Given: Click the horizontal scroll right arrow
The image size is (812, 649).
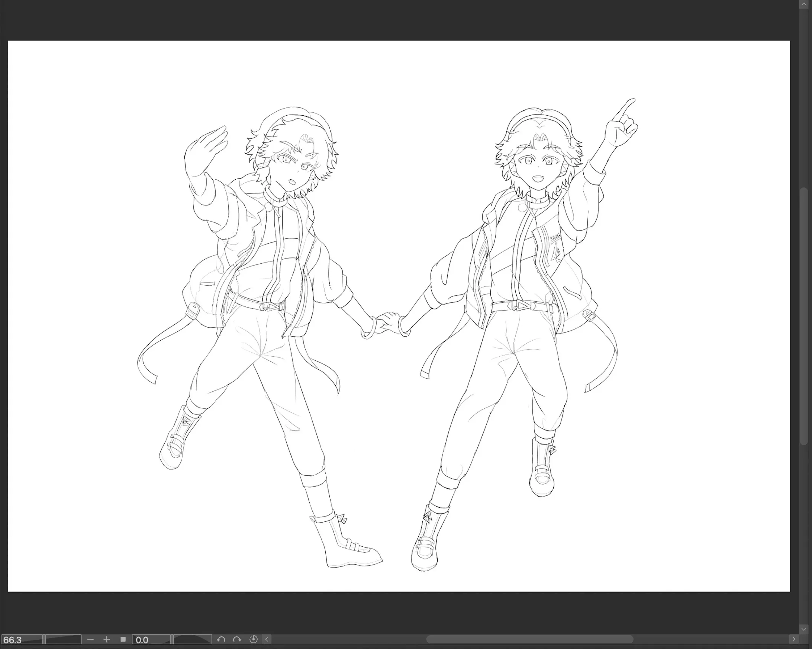Looking at the screenshot, I should point(793,639).
